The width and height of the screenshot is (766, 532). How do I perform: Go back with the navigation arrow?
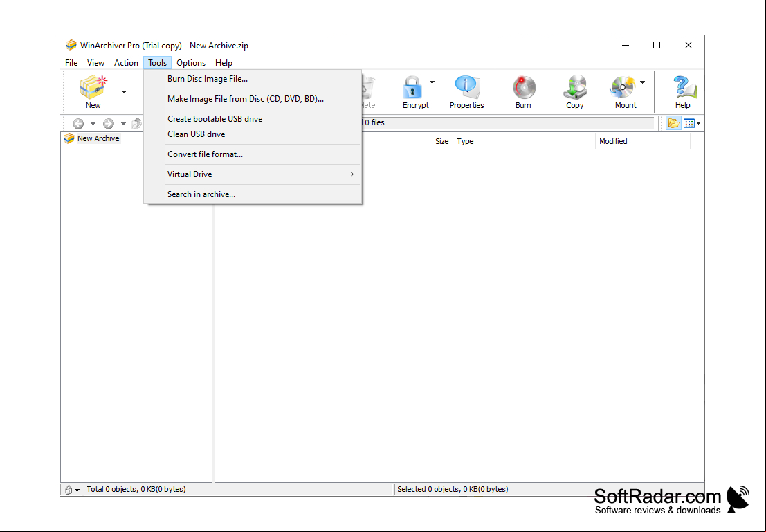(x=78, y=124)
